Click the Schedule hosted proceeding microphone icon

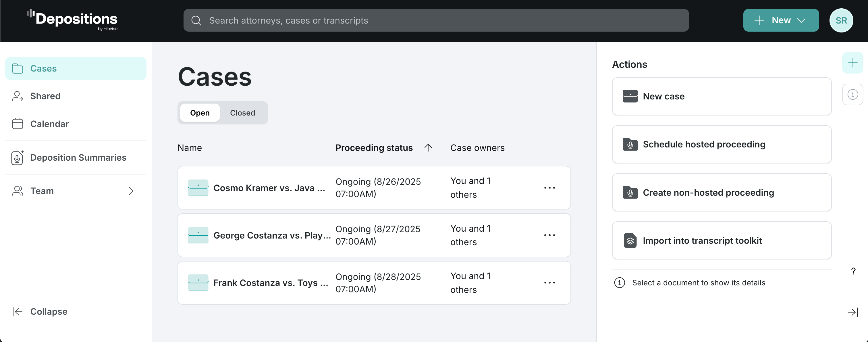(x=630, y=144)
